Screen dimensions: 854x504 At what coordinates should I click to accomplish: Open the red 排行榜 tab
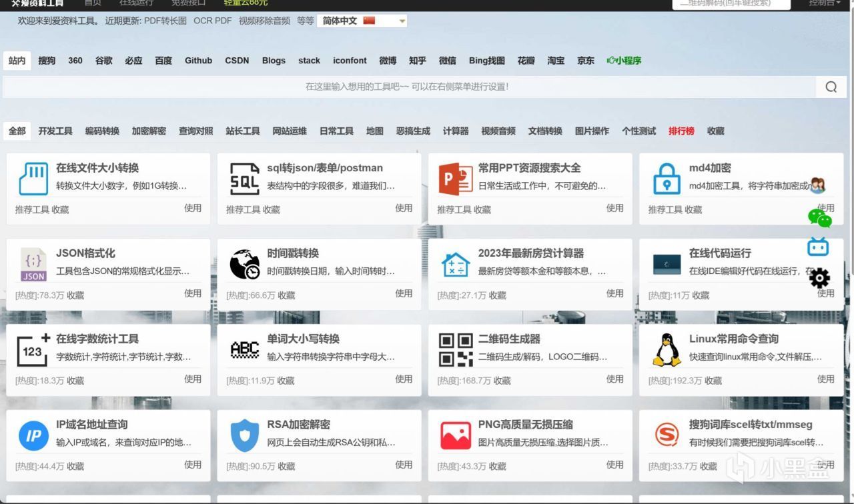pyautogui.click(x=681, y=131)
